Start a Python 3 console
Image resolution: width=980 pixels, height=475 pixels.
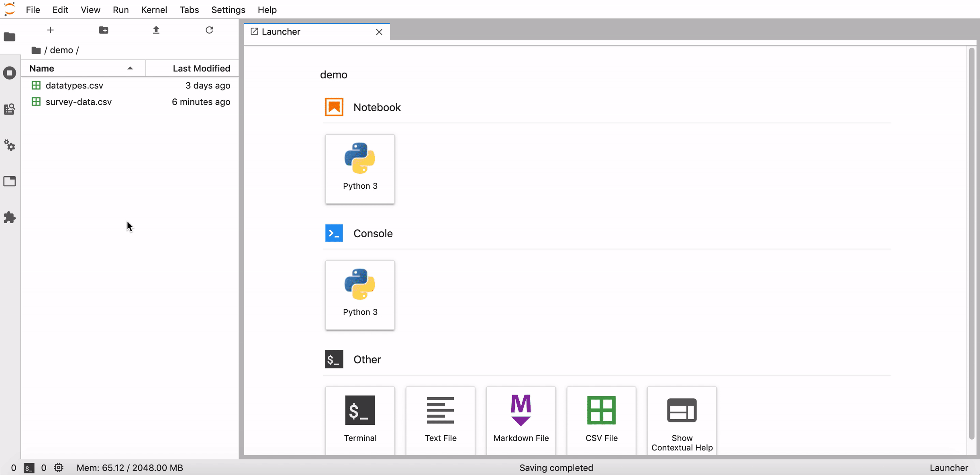click(x=360, y=295)
